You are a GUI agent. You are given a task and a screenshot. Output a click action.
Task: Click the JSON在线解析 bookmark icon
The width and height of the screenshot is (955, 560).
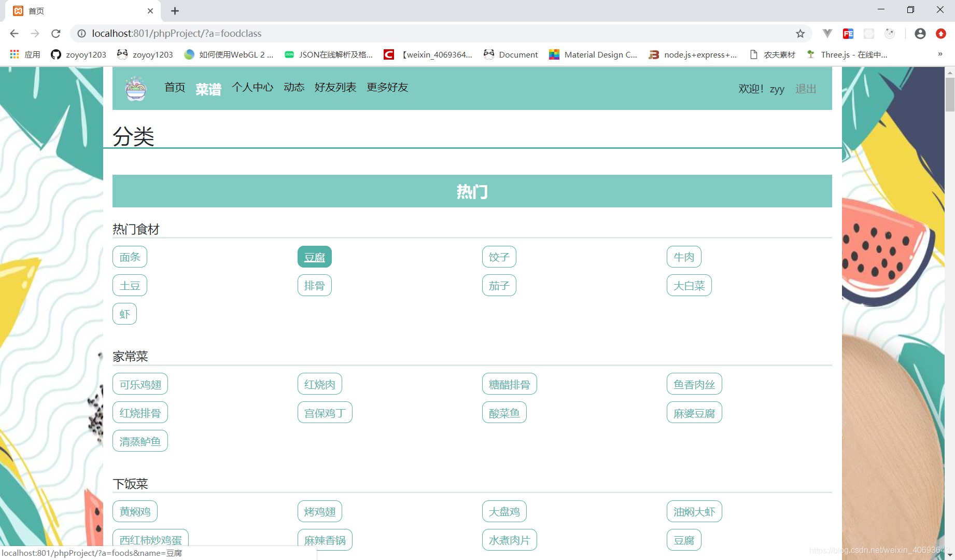tap(289, 53)
